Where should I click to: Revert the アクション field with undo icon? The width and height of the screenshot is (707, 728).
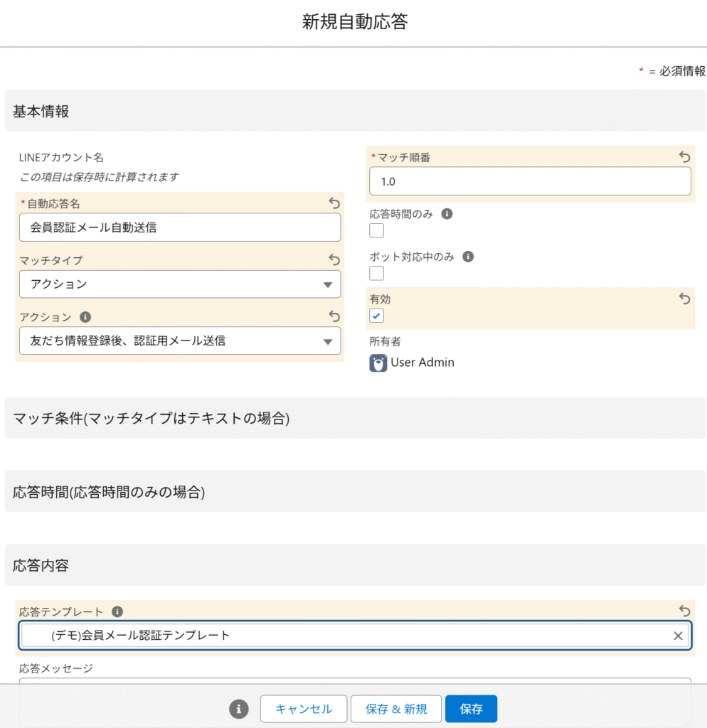pos(334,317)
